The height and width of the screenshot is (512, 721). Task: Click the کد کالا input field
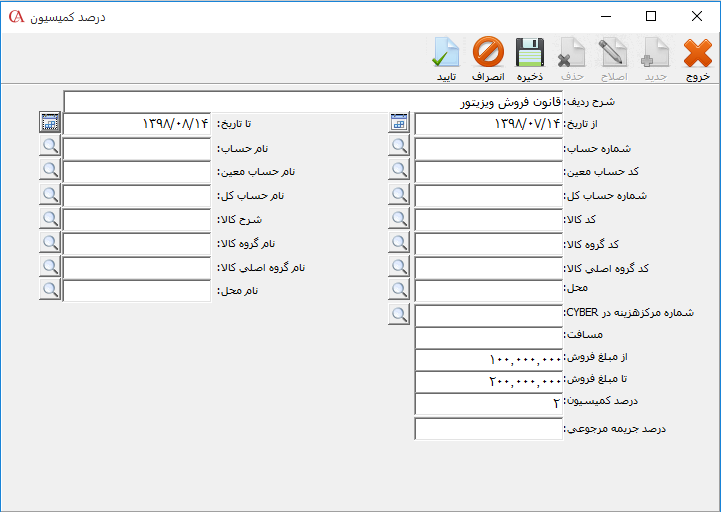pyautogui.click(x=488, y=220)
